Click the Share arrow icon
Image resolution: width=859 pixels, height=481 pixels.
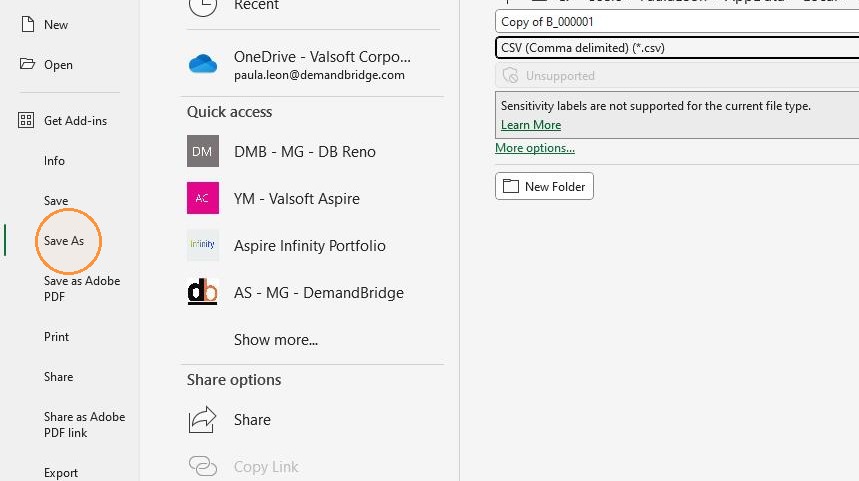coord(203,420)
